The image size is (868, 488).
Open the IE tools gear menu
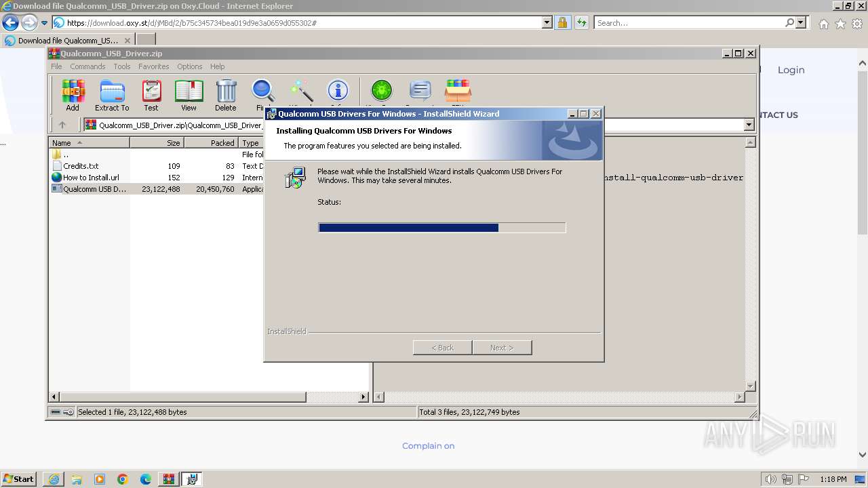857,24
